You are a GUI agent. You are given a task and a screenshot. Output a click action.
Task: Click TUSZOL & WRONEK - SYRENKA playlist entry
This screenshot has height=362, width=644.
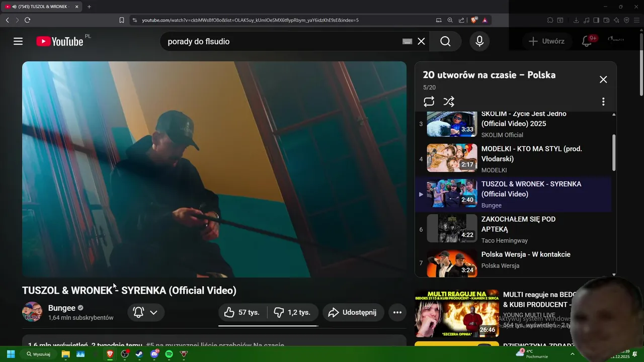click(x=513, y=194)
